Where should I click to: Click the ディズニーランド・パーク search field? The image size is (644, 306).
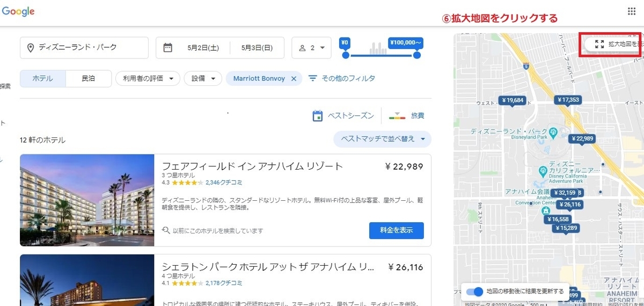coord(84,48)
